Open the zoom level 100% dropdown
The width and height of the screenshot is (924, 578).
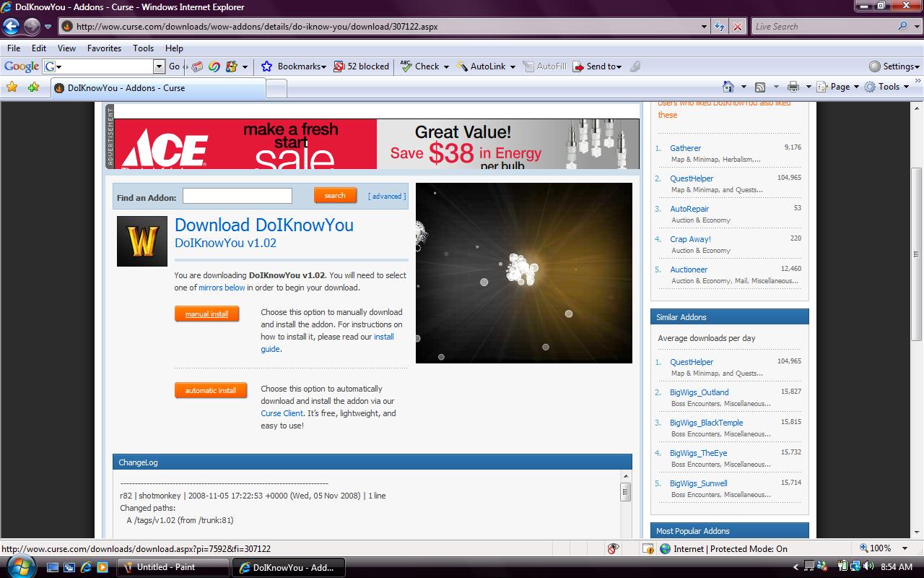click(905, 549)
